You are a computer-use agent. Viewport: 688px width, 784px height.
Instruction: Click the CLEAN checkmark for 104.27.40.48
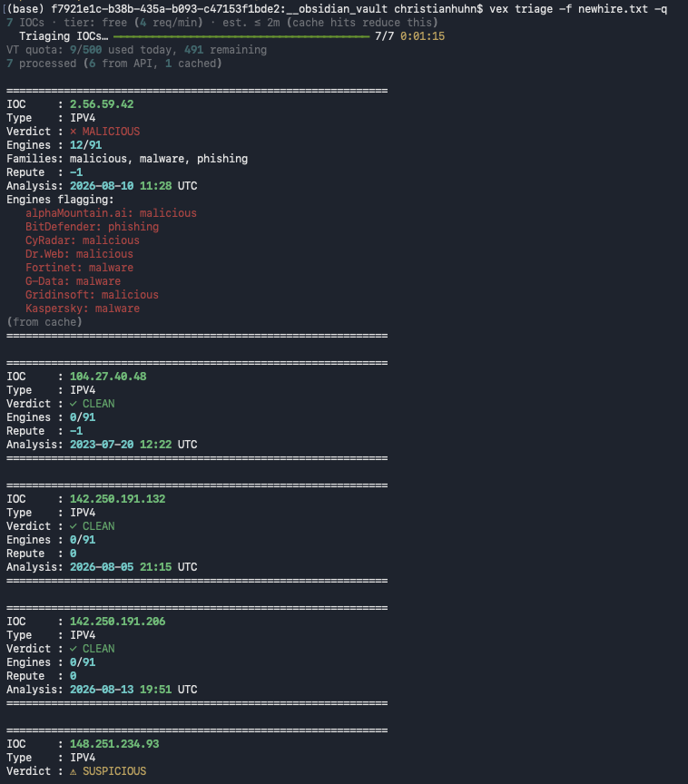pos(73,404)
